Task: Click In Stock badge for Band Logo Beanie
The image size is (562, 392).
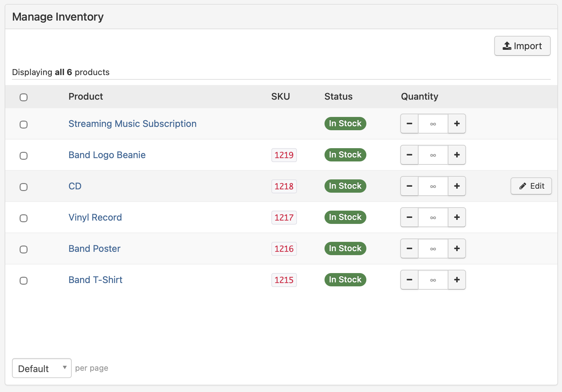Action: [345, 155]
